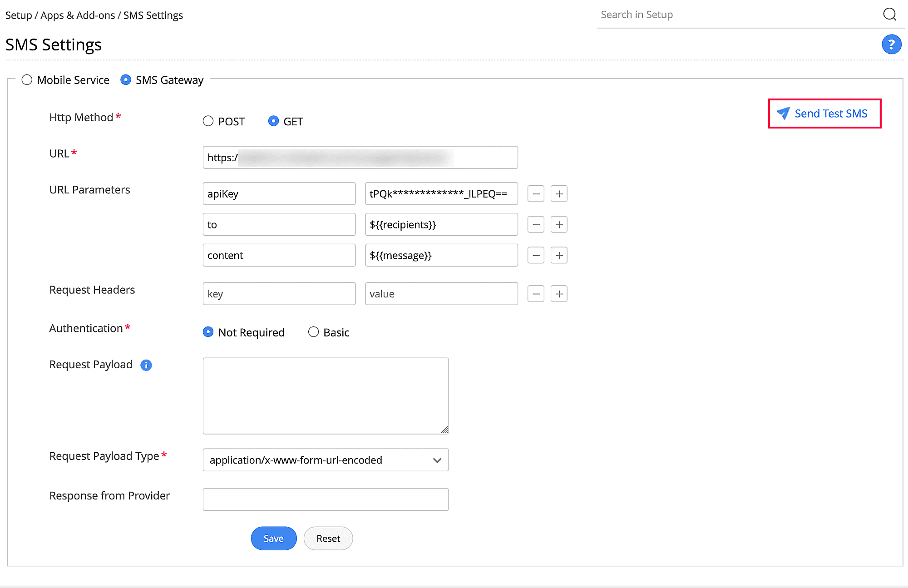Add a new Request Headers row

559,294
